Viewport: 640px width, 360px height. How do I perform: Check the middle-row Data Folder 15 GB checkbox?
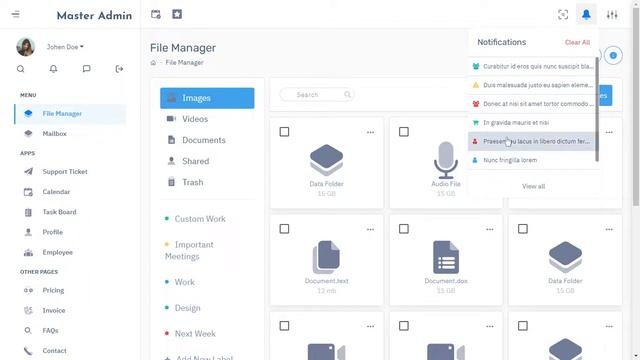pos(523,229)
